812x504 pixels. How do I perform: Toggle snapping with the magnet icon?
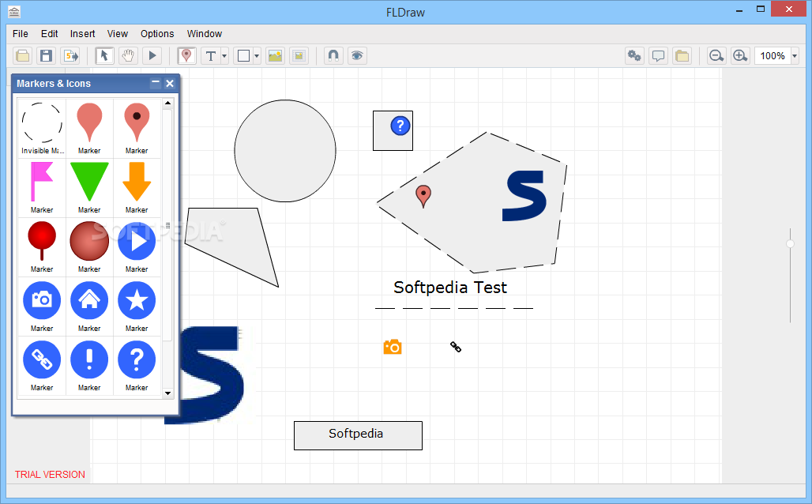333,55
